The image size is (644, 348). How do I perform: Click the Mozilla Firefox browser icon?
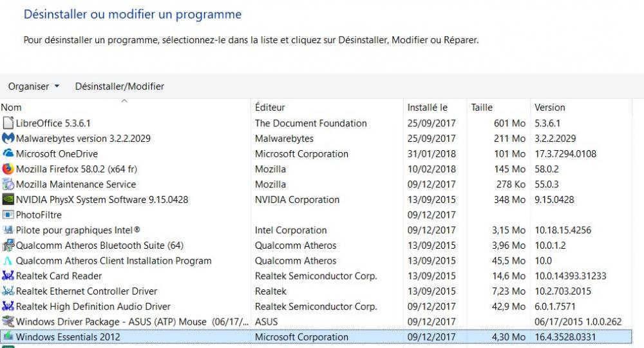point(8,169)
